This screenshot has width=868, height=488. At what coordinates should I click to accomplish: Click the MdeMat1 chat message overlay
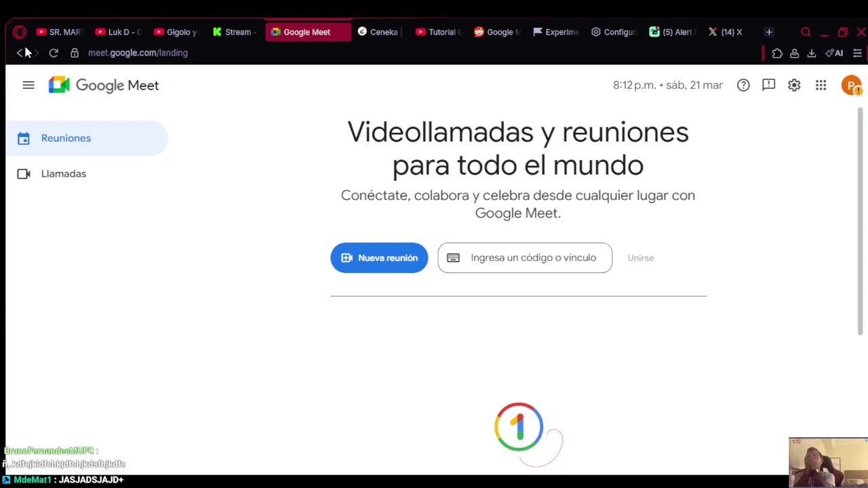click(63, 480)
